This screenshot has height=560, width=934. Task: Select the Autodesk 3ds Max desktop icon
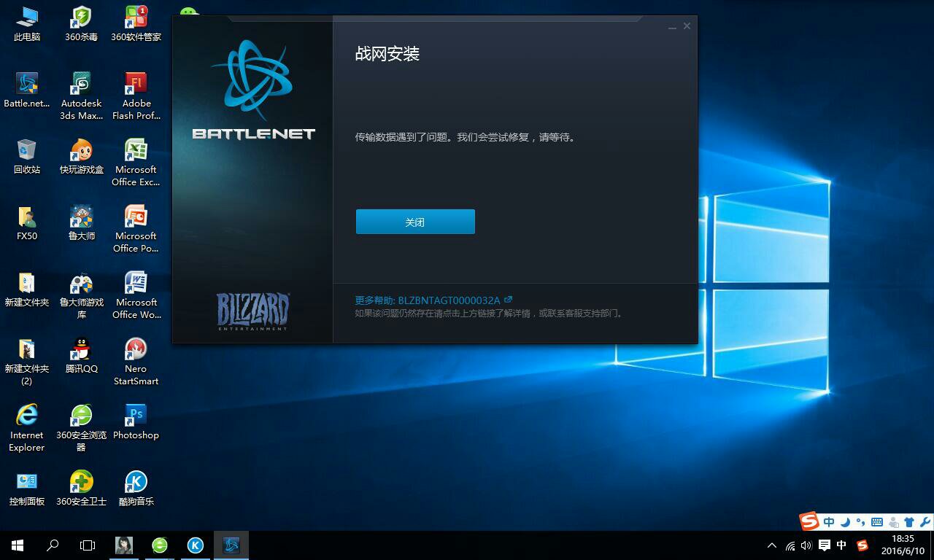click(81, 96)
